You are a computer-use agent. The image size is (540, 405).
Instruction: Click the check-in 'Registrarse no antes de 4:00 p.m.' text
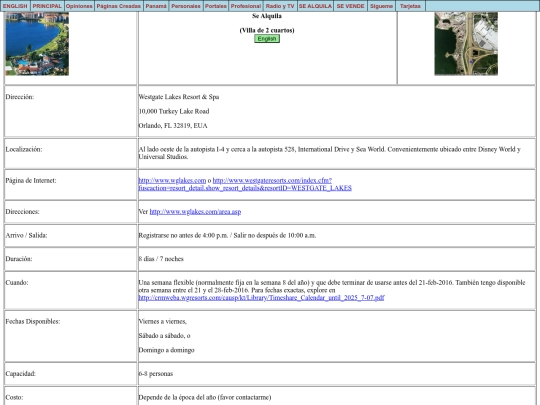(x=183, y=236)
